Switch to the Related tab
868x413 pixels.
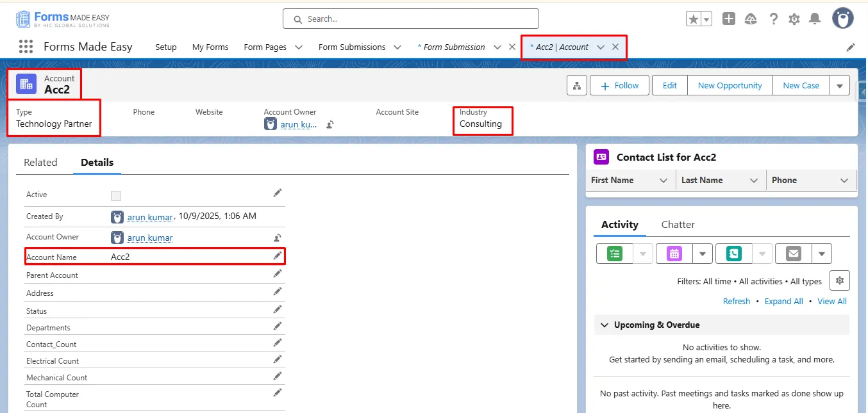tap(40, 163)
